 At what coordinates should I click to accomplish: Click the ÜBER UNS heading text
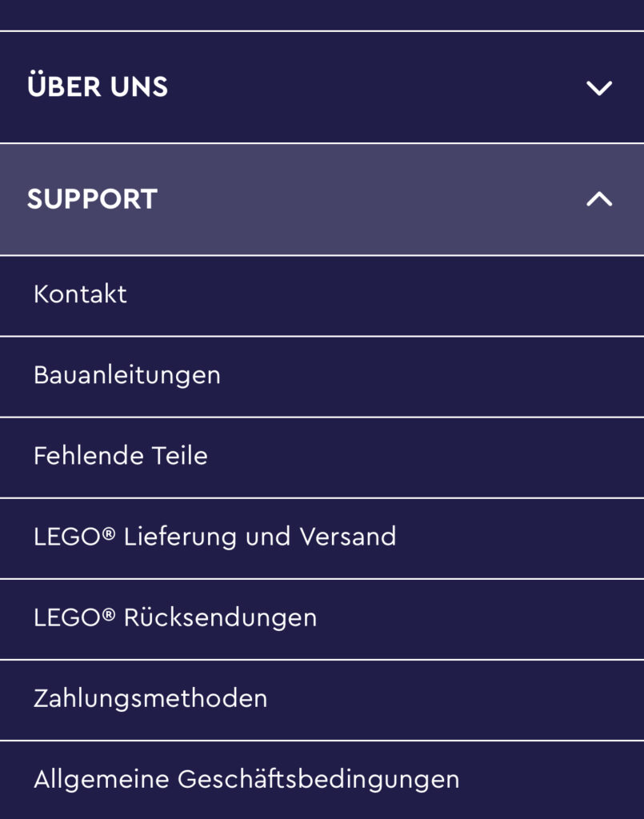coord(98,86)
